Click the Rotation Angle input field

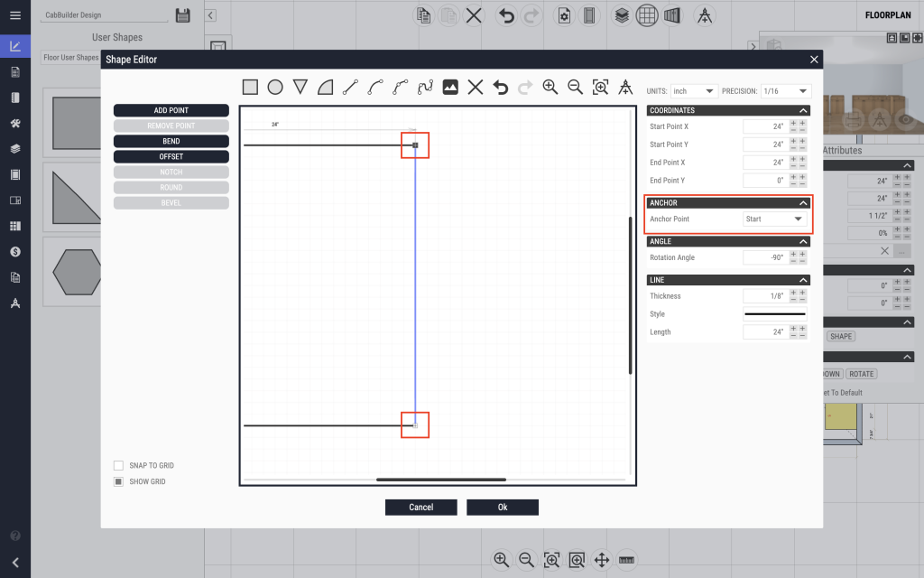(x=764, y=258)
